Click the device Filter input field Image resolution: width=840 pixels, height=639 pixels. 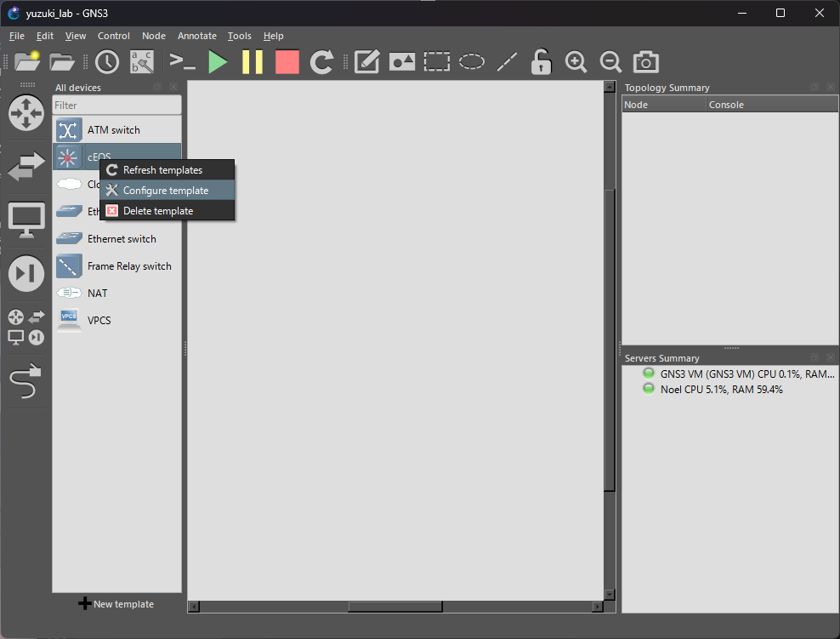tap(116, 105)
